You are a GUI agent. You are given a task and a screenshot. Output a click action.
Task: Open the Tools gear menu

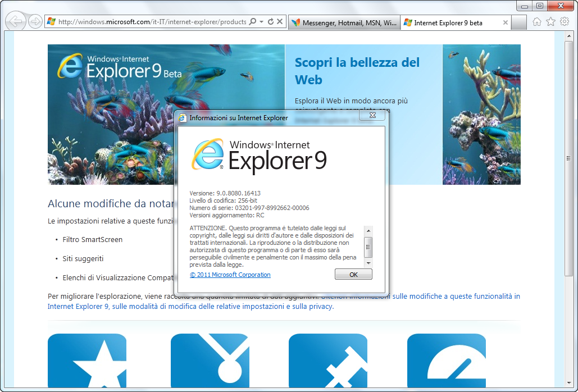(x=565, y=22)
